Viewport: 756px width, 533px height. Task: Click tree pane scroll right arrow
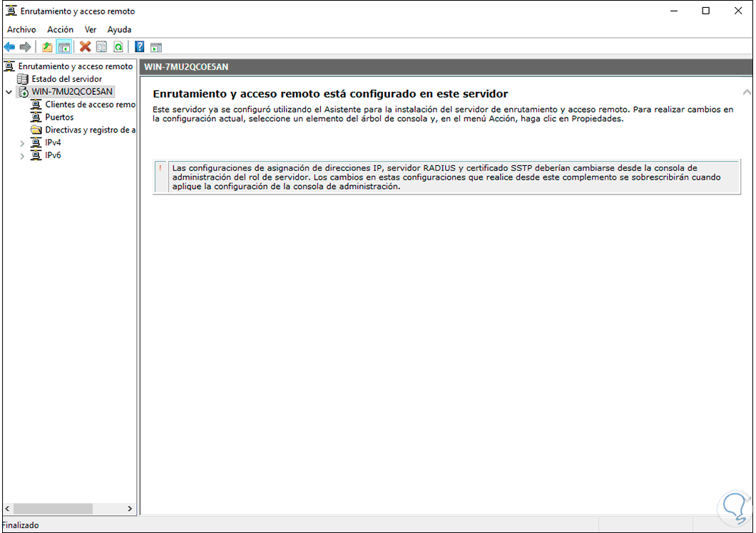pyautogui.click(x=130, y=509)
